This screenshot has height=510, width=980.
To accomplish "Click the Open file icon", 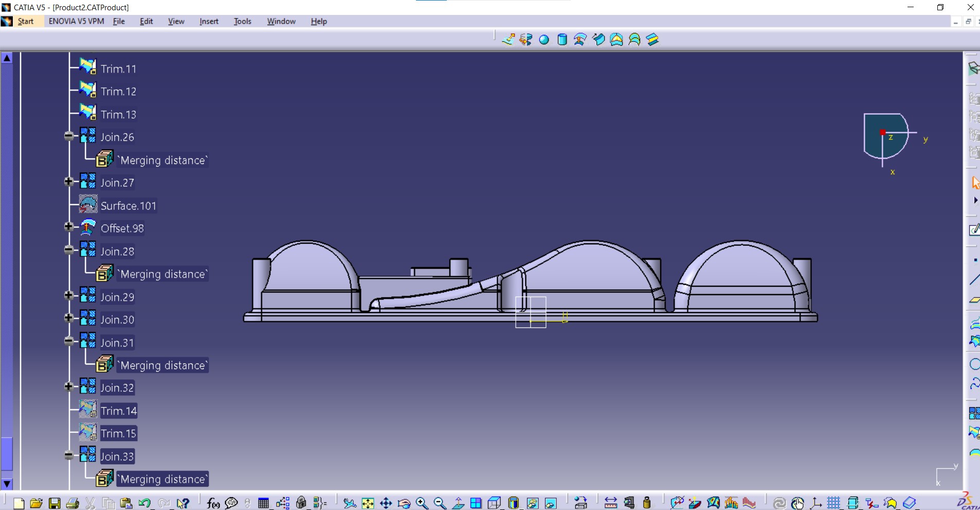I will [x=36, y=503].
